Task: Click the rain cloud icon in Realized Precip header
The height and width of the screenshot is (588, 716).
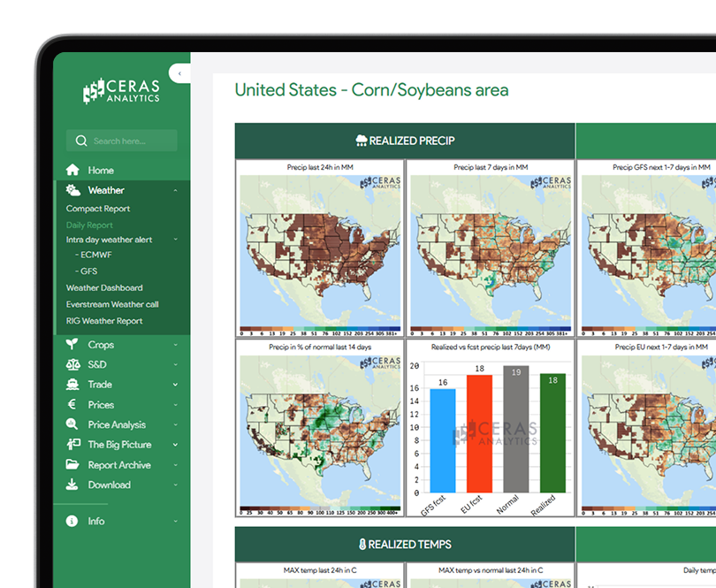Action: (362, 141)
